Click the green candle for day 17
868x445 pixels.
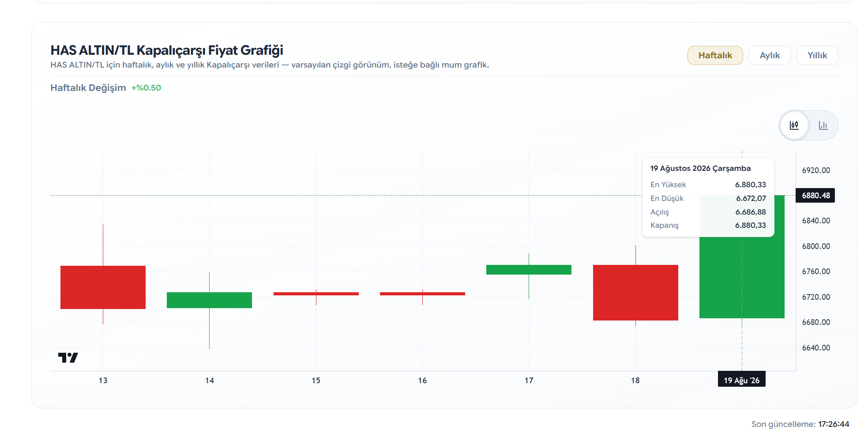point(529,270)
